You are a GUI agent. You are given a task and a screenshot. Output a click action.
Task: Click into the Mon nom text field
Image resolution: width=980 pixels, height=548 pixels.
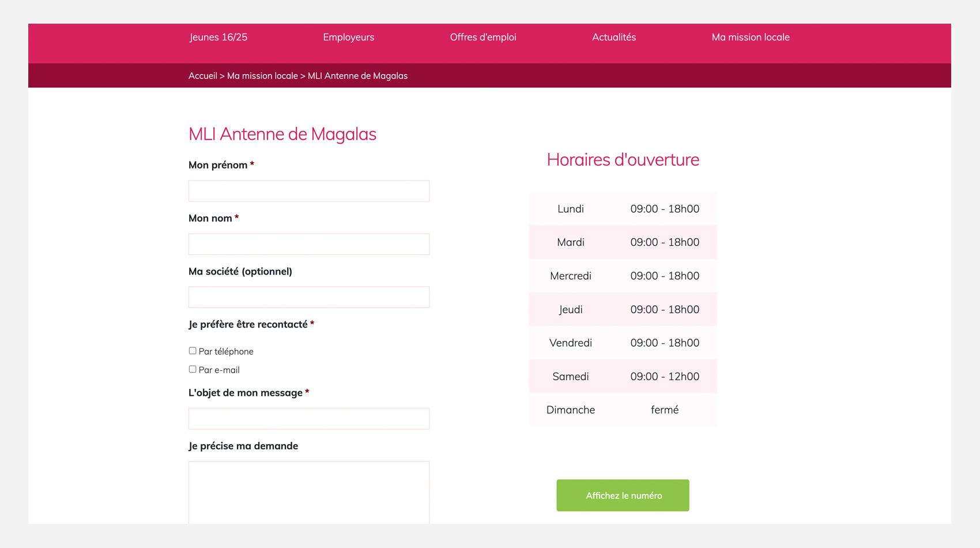(308, 244)
